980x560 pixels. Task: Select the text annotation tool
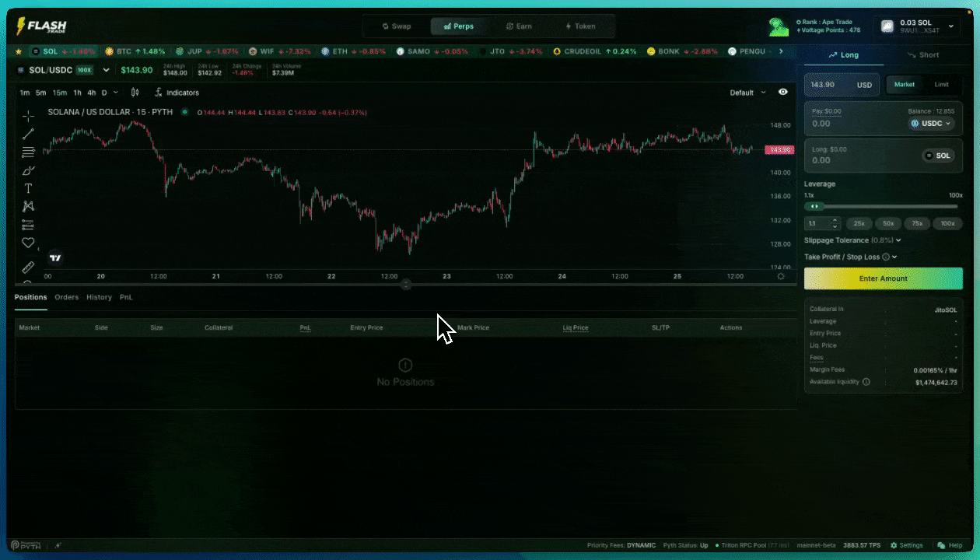pyautogui.click(x=28, y=188)
